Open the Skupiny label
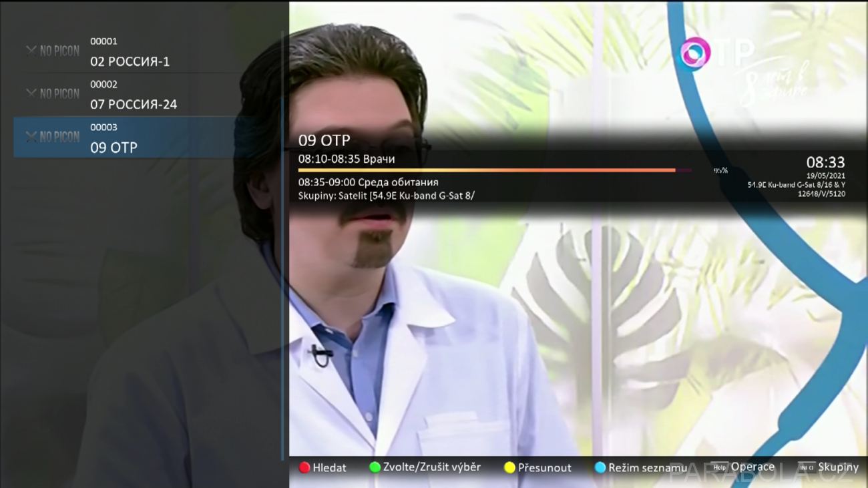Viewport: 868px width, 488px height. 838,467
